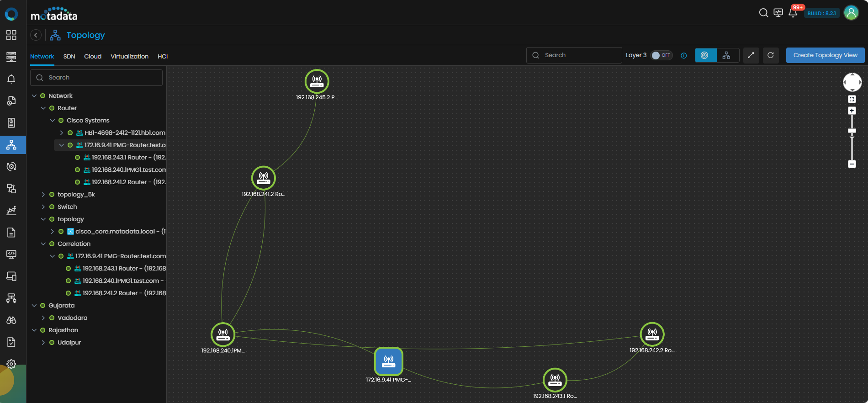
Task: Open the user profile avatar
Action: (851, 13)
